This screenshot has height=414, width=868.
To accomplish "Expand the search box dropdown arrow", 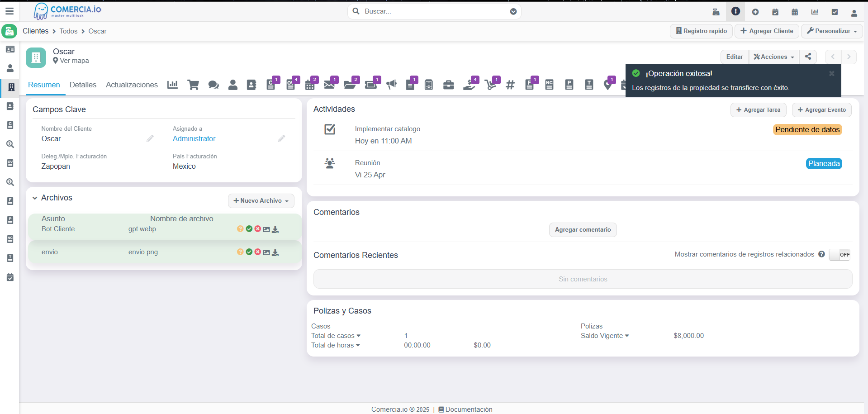I will [x=513, y=12].
